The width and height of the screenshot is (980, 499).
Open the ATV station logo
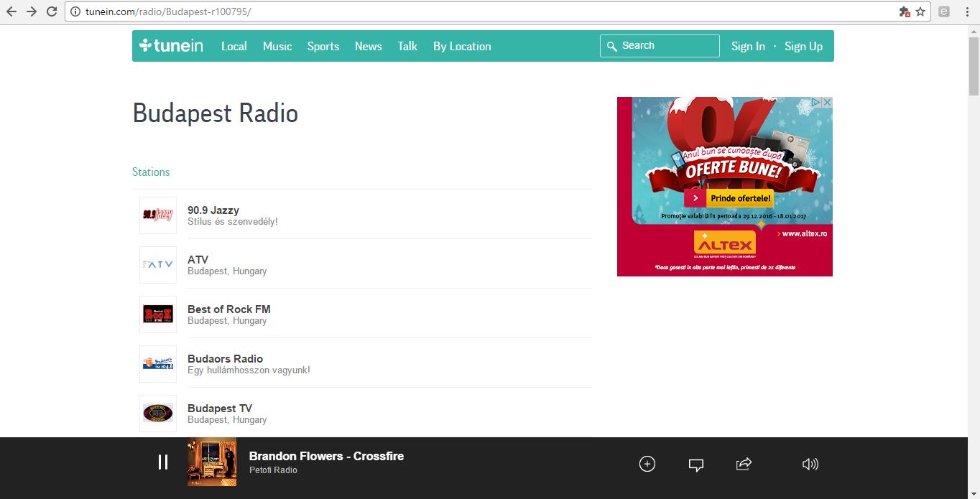158,265
